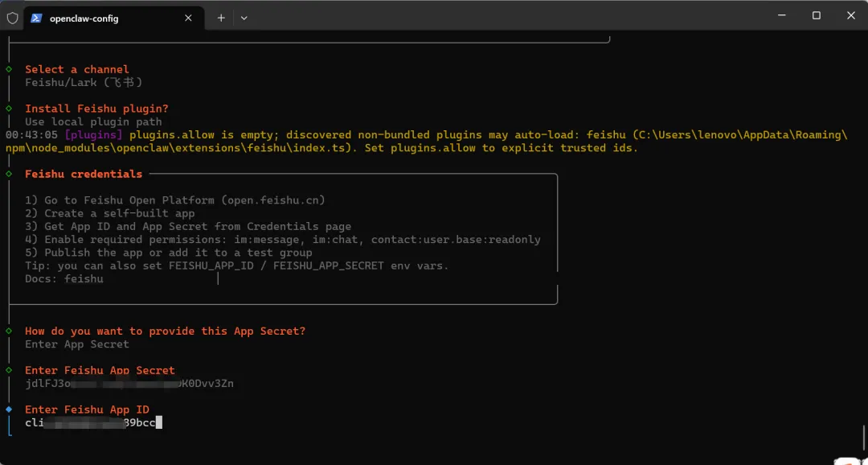Image resolution: width=868 pixels, height=465 pixels.
Task: Click the green diamond beside 'Install Feishu plugin?'
Action: coord(9,109)
